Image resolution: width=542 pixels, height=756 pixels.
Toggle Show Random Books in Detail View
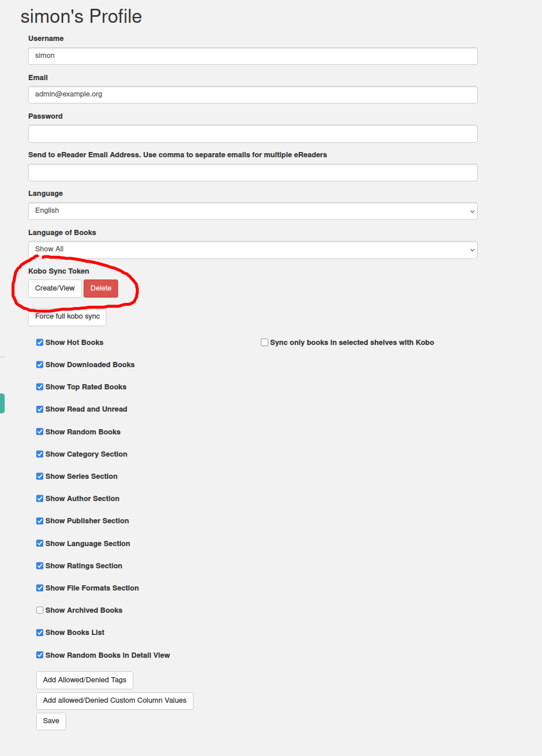tap(40, 655)
